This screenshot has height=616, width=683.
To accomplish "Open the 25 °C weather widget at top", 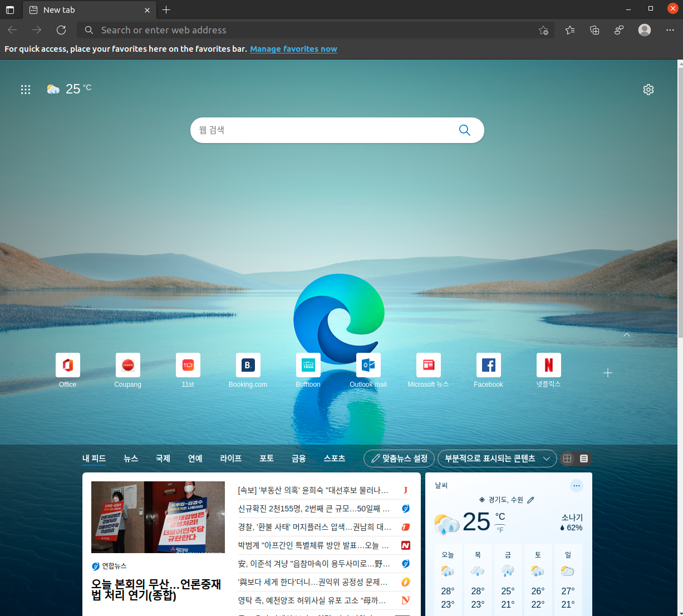I will [69, 89].
